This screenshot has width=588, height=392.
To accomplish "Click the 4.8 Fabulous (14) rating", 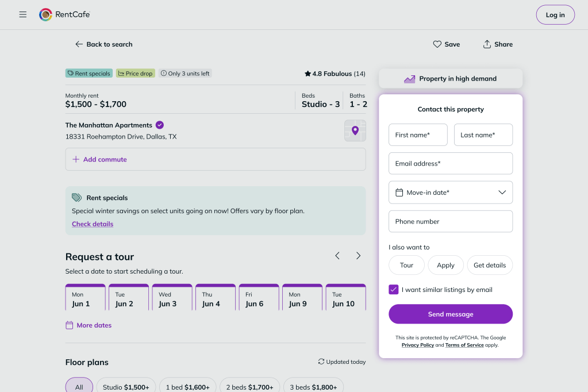I will point(335,74).
